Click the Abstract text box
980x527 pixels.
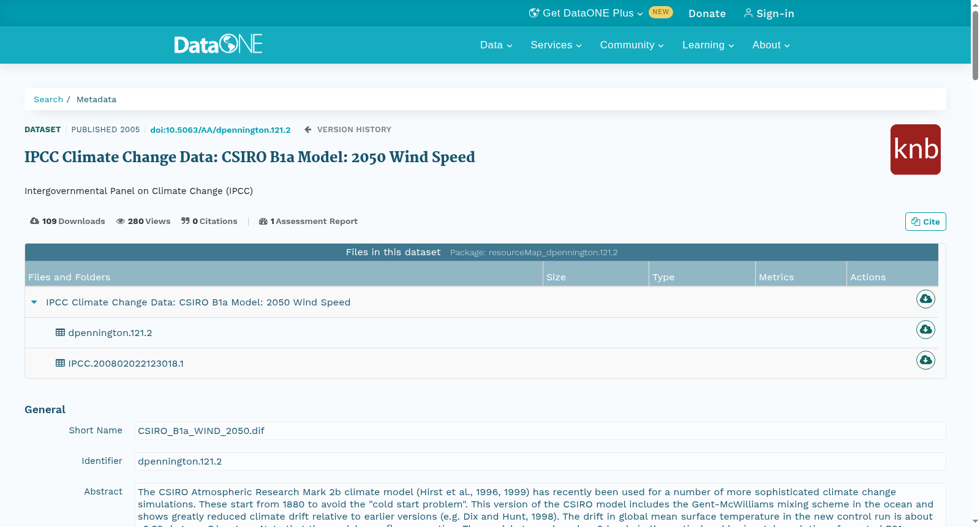click(x=540, y=505)
